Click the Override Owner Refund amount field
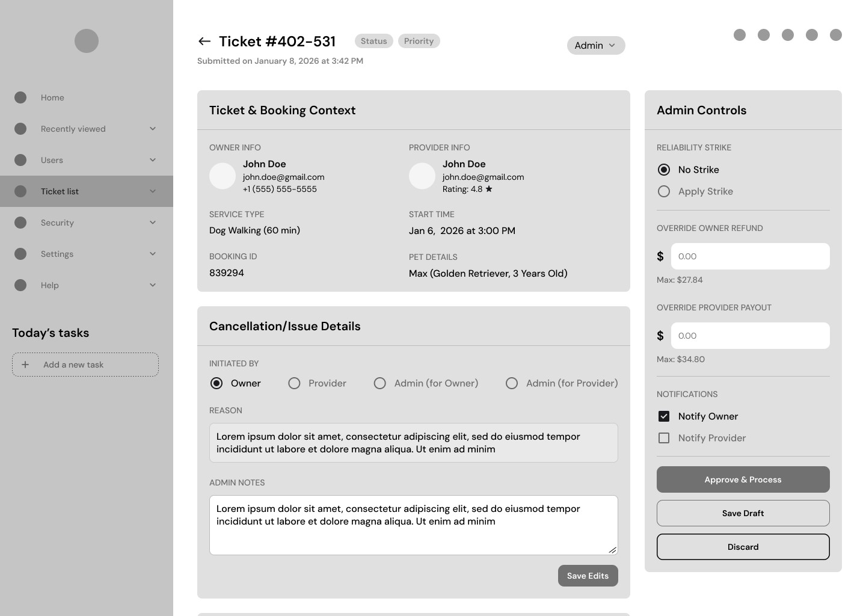866x616 pixels. click(x=750, y=256)
